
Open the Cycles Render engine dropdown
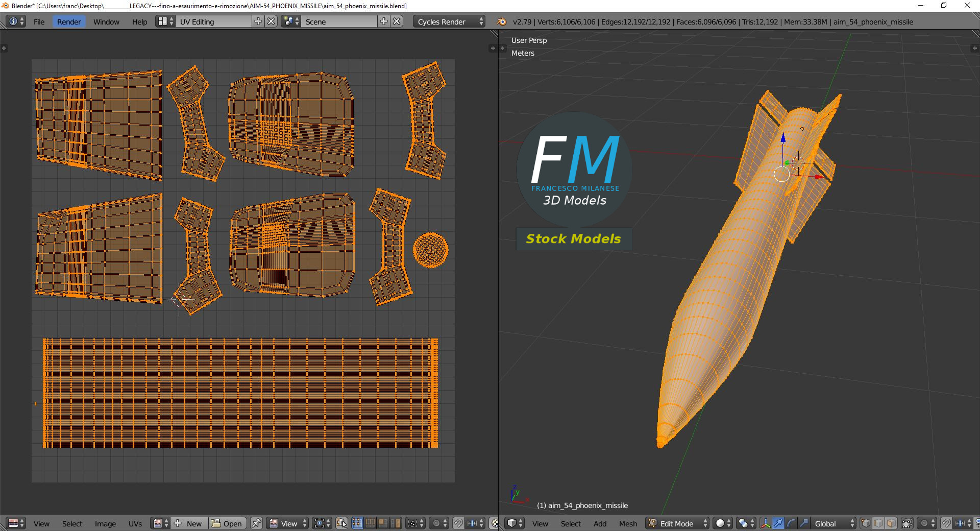449,21
